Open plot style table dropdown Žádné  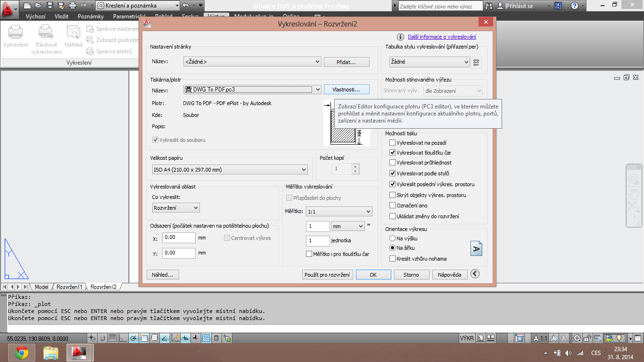429,62
